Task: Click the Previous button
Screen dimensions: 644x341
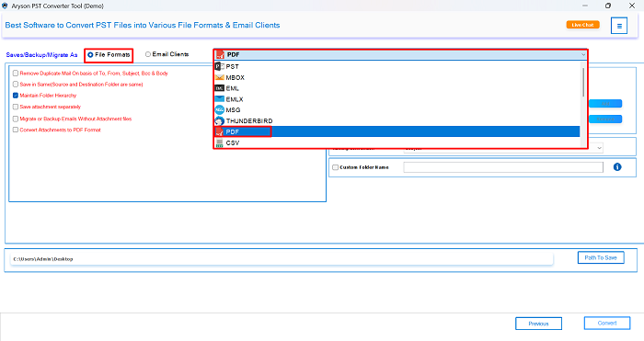Action: (x=538, y=324)
